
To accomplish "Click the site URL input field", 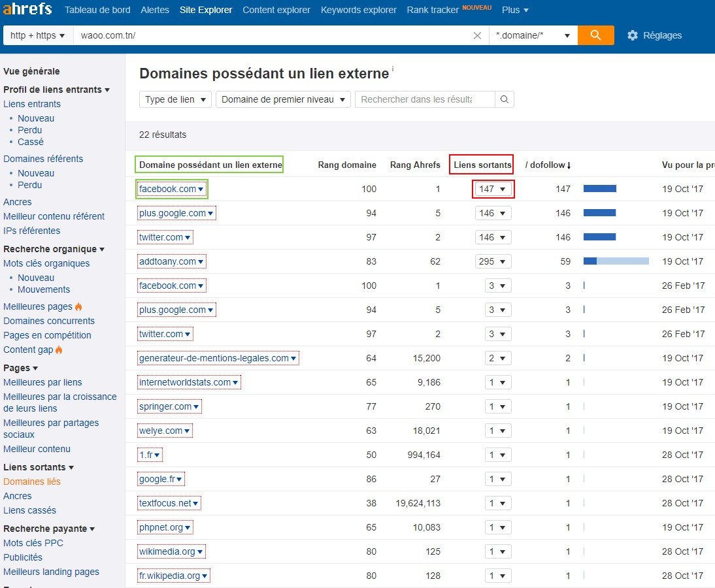I will 273,35.
